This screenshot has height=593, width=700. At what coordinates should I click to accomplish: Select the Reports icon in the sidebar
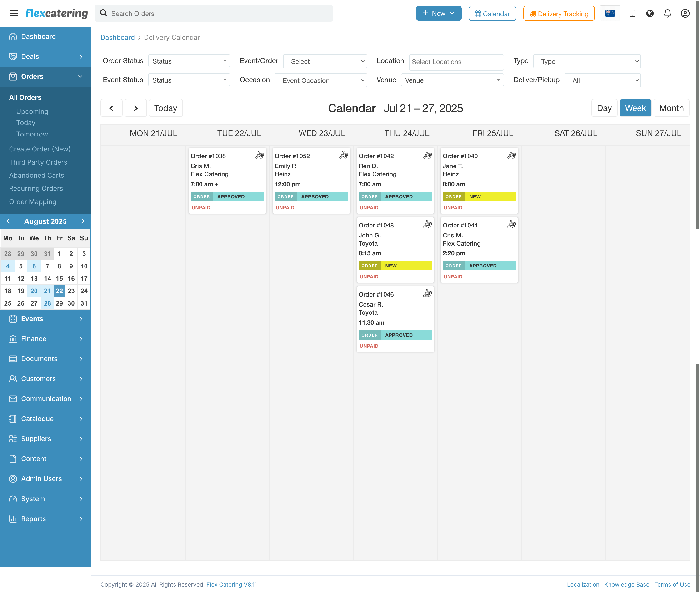click(13, 519)
